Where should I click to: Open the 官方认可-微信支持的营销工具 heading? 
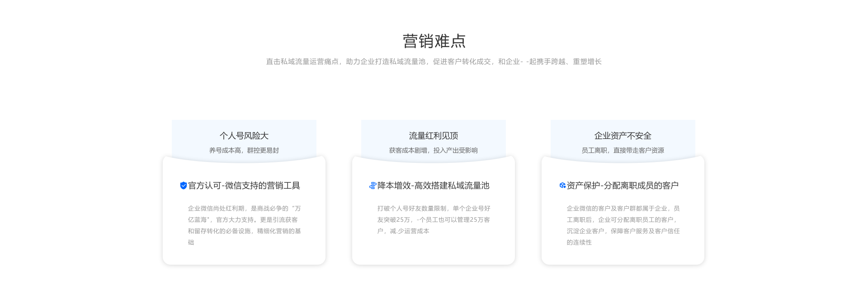point(244,186)
